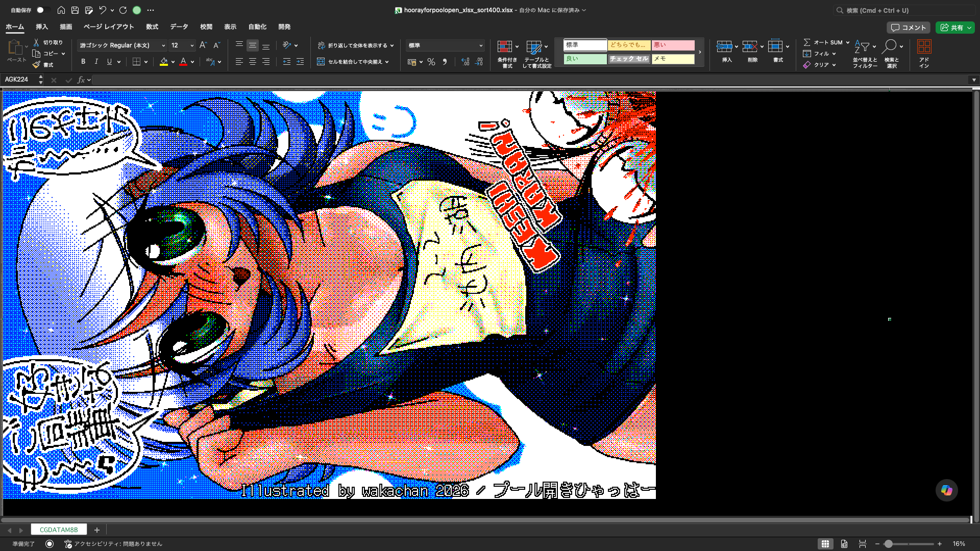Expand the formula bar with right-side arrow
This screenshot has height=551, width=980.
tap(974, 80)
